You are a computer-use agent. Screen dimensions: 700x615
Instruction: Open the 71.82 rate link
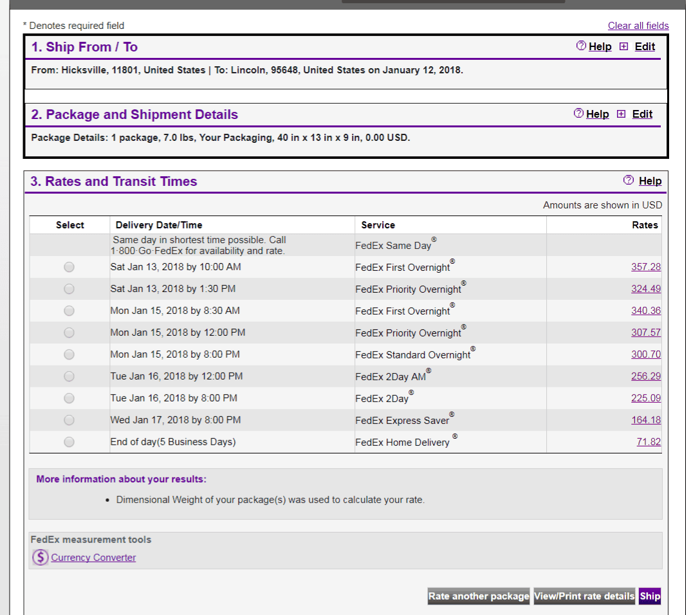pyautogui.click(x=649, y=442)
